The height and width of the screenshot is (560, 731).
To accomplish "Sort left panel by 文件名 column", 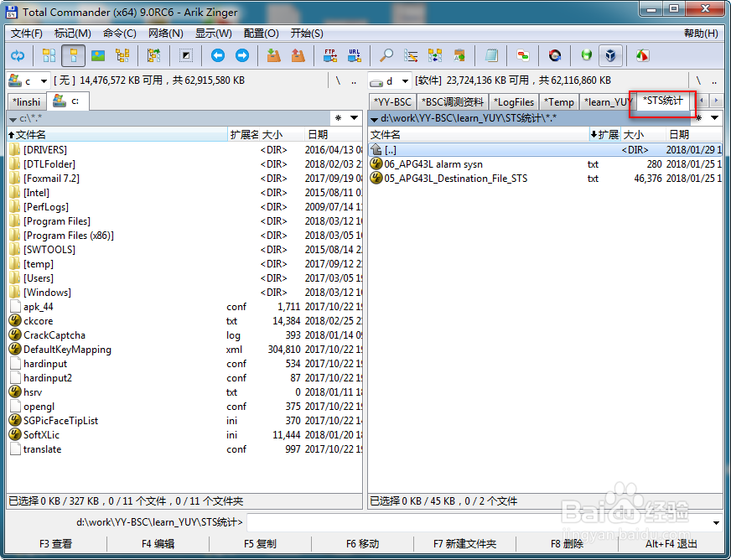I will tap(117, 135).
